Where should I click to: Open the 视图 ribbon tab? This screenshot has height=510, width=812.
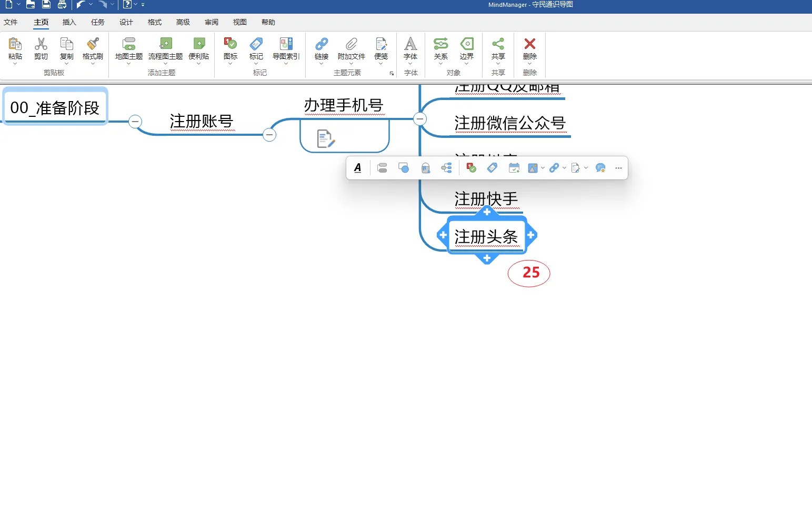(x=240, y=22)
